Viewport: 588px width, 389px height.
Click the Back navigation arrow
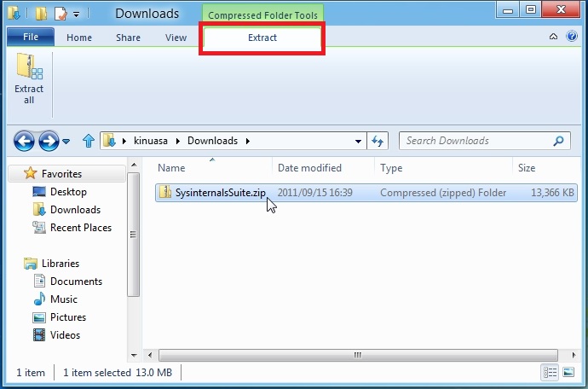pyautogui.click(x=24, y=141)
